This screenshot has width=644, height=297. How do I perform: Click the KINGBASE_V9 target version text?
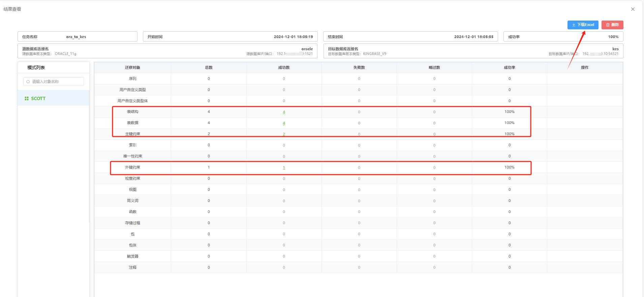pyautogui.click(x=375, y=54)
